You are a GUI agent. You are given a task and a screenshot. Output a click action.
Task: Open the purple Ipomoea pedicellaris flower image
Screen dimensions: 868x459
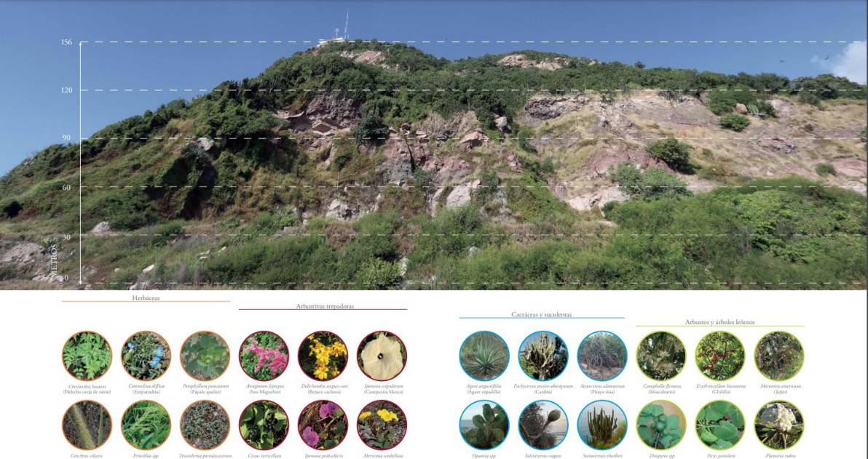point(323,425)
